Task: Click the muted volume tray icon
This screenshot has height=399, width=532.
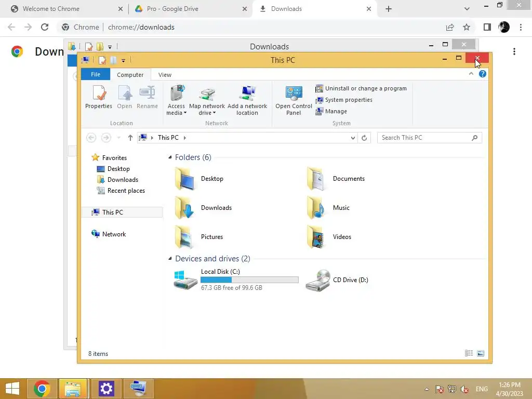Action: pyautogui.click(x=464, y=389)
